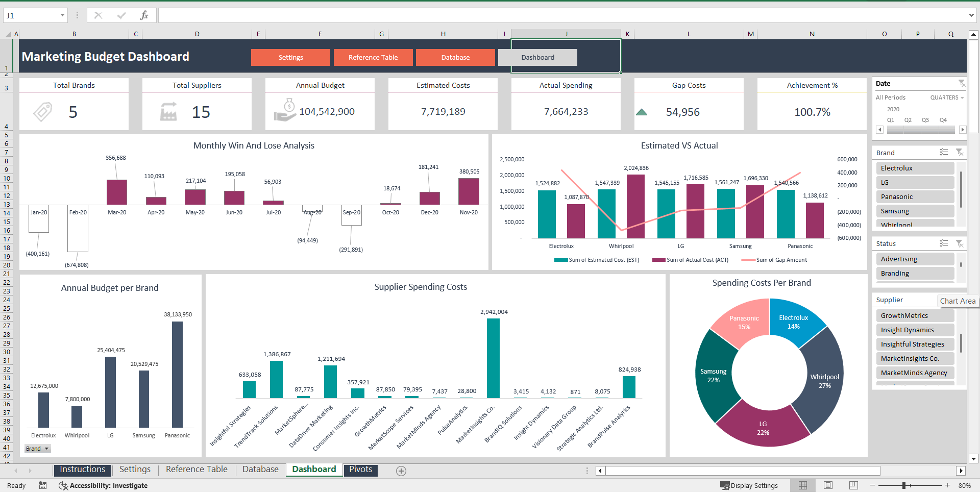
Task: Select MarketInsights Co. in the Supplier slicer
Action: tap(915, 358)
